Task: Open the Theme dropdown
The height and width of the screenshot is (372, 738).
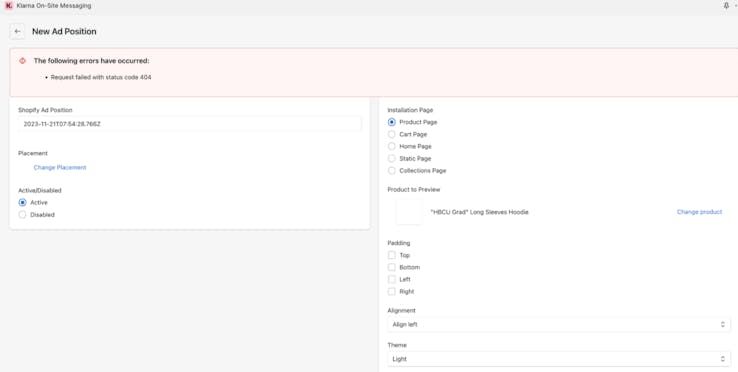Action: [559, 359]
